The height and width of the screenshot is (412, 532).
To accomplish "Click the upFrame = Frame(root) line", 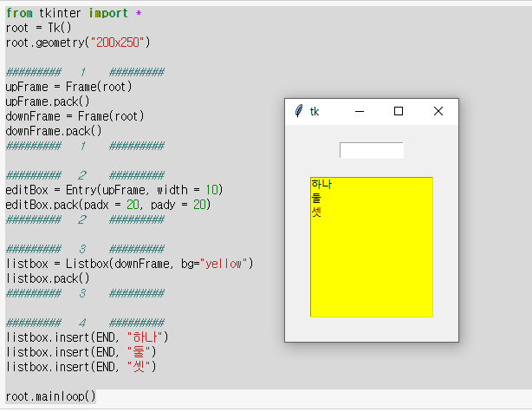I will (x=68, y=87).
